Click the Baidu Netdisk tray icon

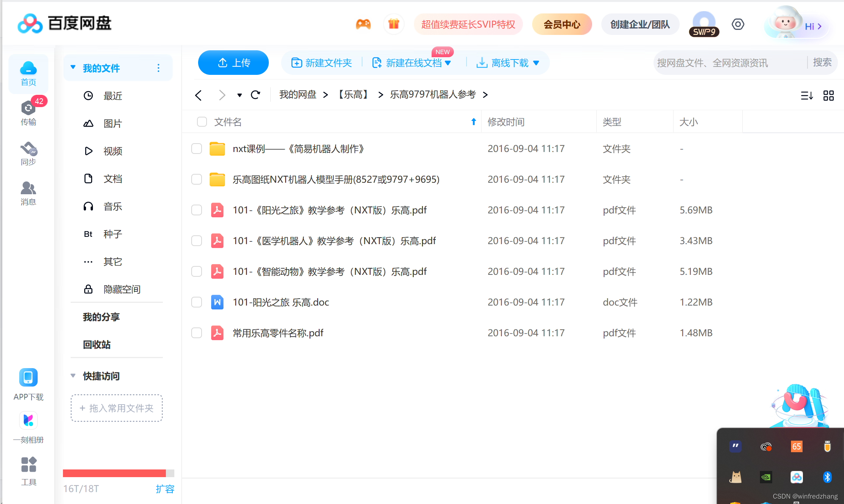point(797,477)
